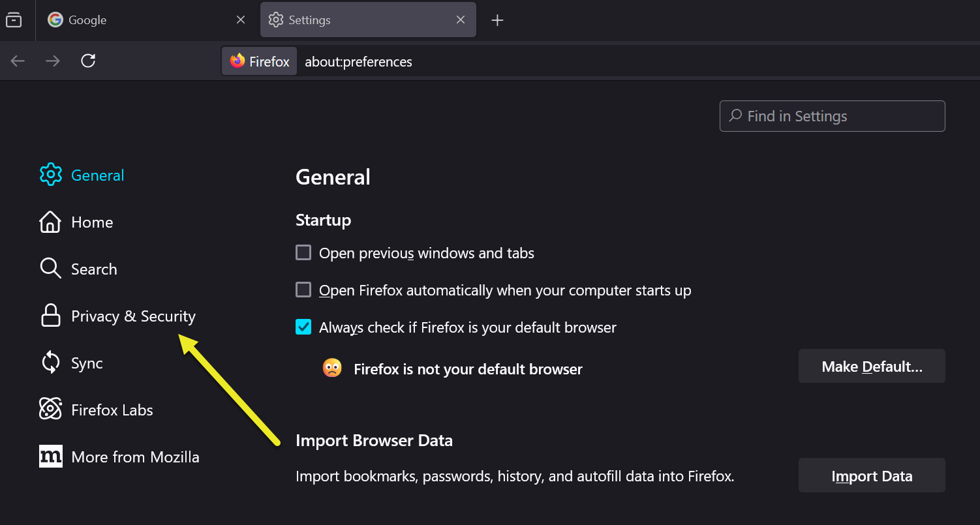
Task: Open the Home settings category
Action: tap(92, 222)
